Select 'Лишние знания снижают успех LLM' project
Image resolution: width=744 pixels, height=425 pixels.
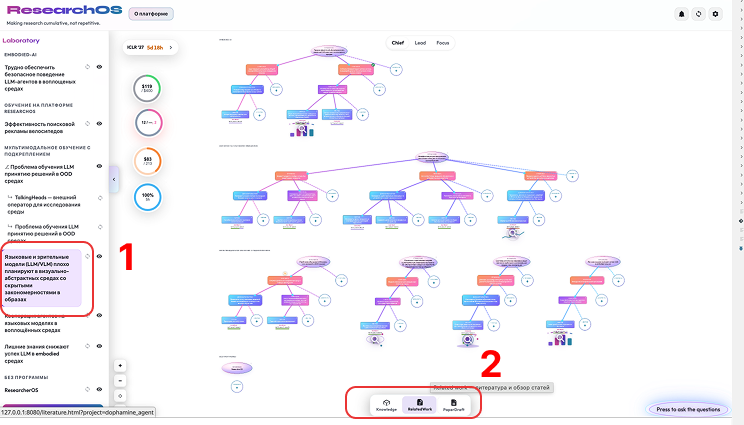click(37, 353)
